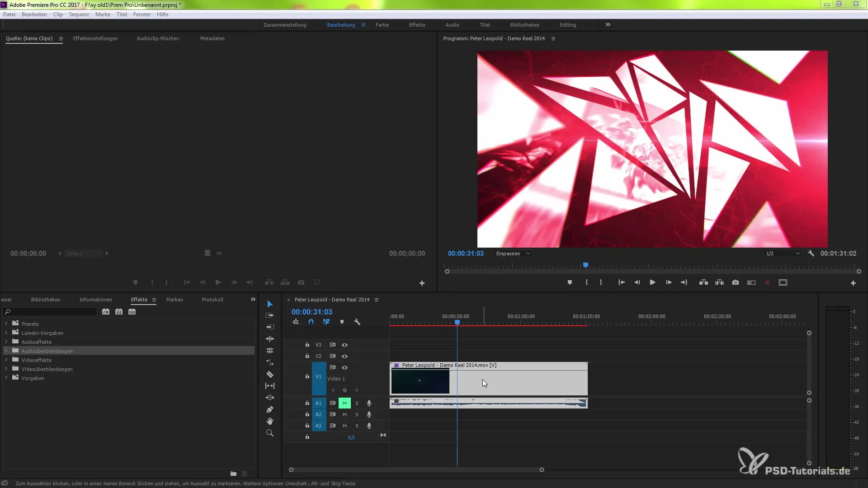The image size is (868, 488).
Task: Select the Razor tool in toolbar
Action: 270,374
